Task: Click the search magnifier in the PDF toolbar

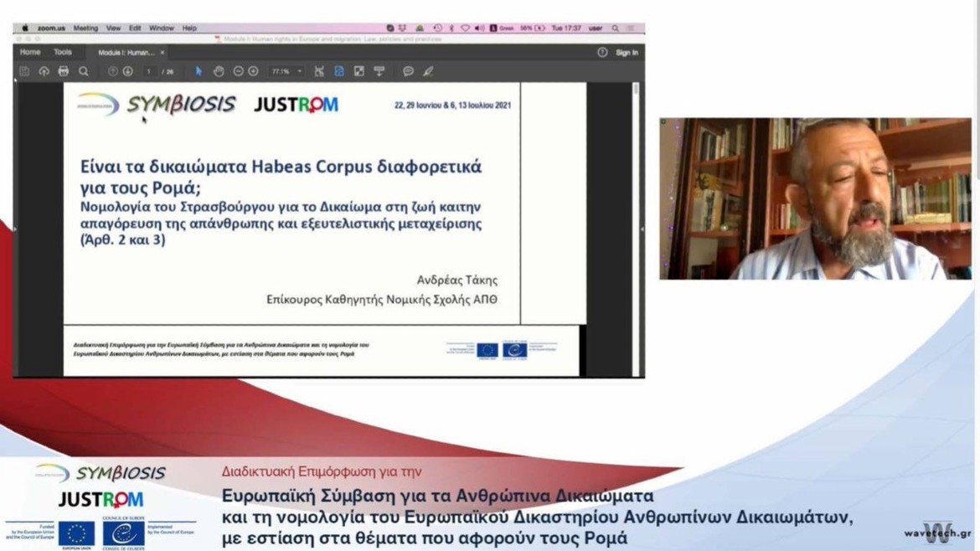Action: point(84,72)
